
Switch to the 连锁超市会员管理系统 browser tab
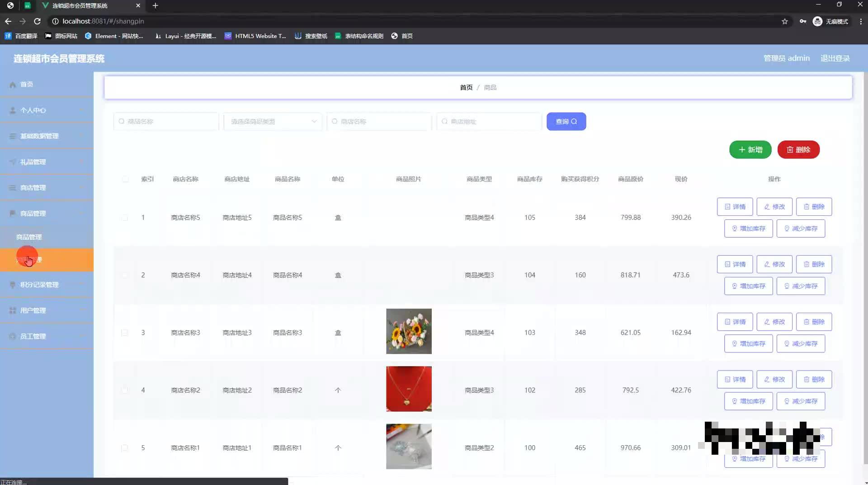[x=90, y=5]
